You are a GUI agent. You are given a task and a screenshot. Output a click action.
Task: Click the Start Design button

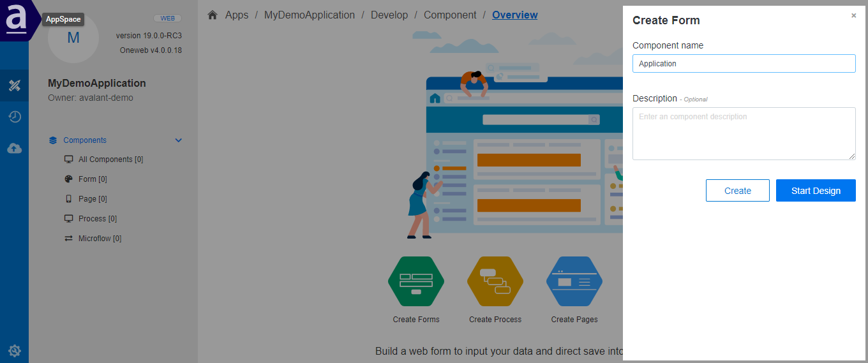pos(816,191)
